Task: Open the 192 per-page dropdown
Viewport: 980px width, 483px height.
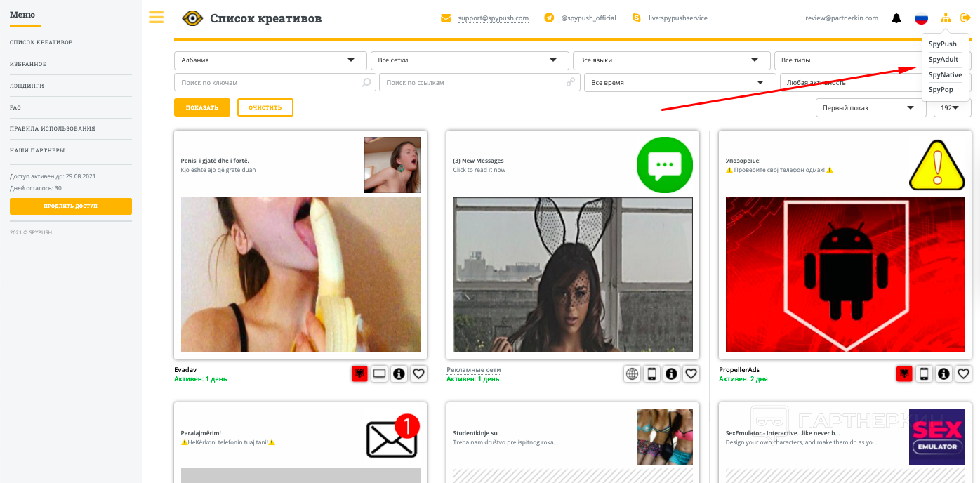Action: click(953, 108)
